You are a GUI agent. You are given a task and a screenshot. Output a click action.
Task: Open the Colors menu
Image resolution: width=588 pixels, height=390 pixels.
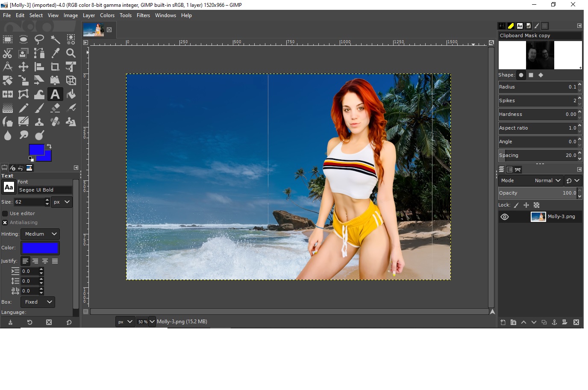coord(107,15)
